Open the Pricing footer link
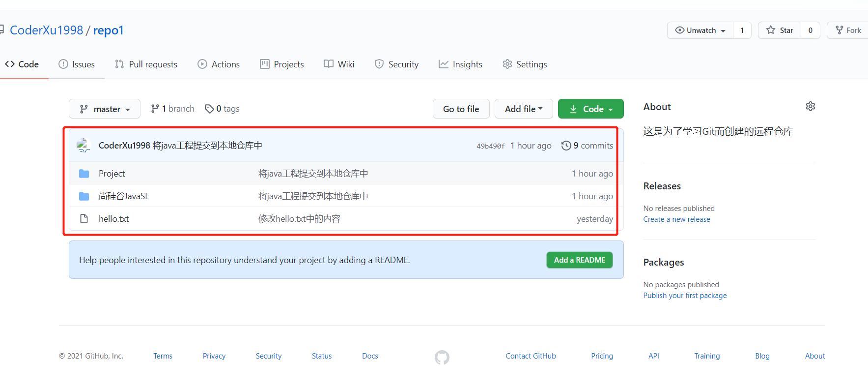This screenshot has height=390, width=868. (x=602, y=356)
